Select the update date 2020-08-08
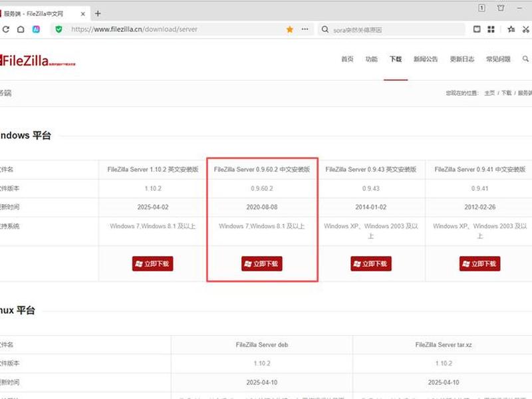Screen dimensions: 532x399 tap(261, 207)
